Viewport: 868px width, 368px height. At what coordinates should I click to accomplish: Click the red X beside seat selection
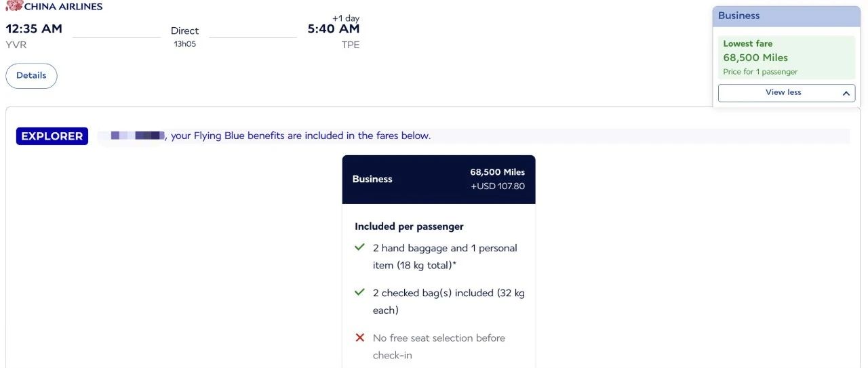pyautogui.click(x=360, y=338)
